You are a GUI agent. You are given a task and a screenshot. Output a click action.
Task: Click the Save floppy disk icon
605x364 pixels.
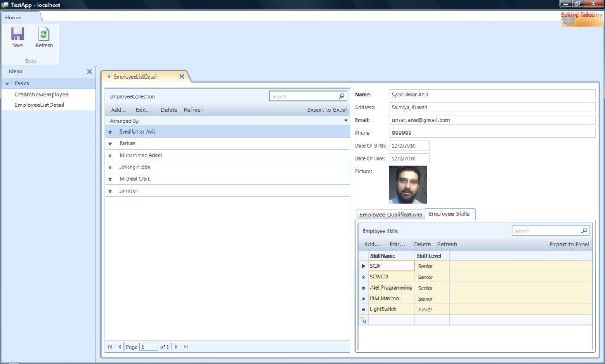click(17, 34)
